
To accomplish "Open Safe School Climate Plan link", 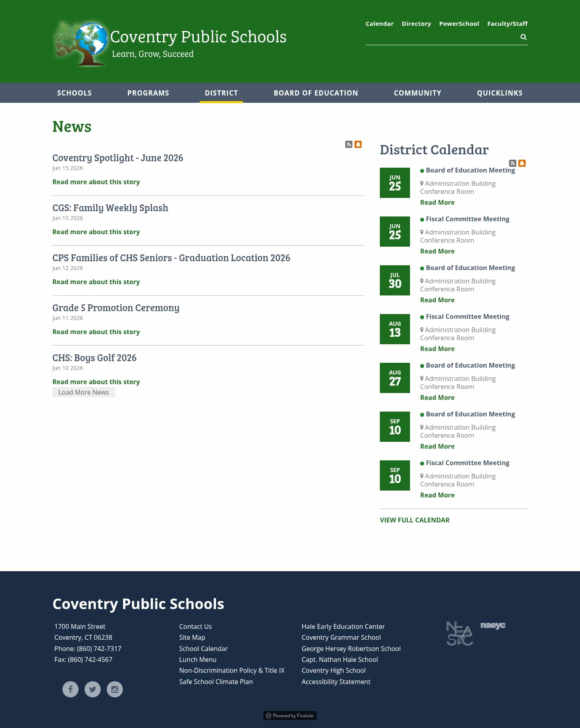I will 216,682.
